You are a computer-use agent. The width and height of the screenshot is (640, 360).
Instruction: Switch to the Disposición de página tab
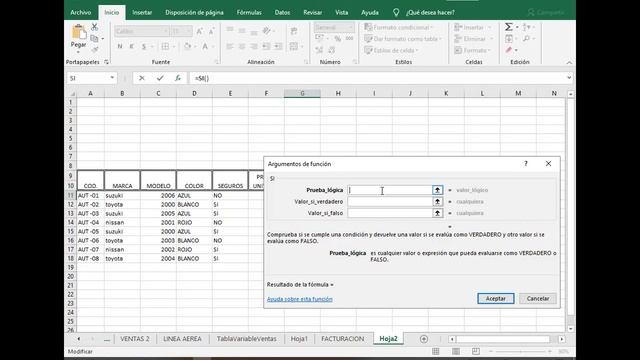194,12
